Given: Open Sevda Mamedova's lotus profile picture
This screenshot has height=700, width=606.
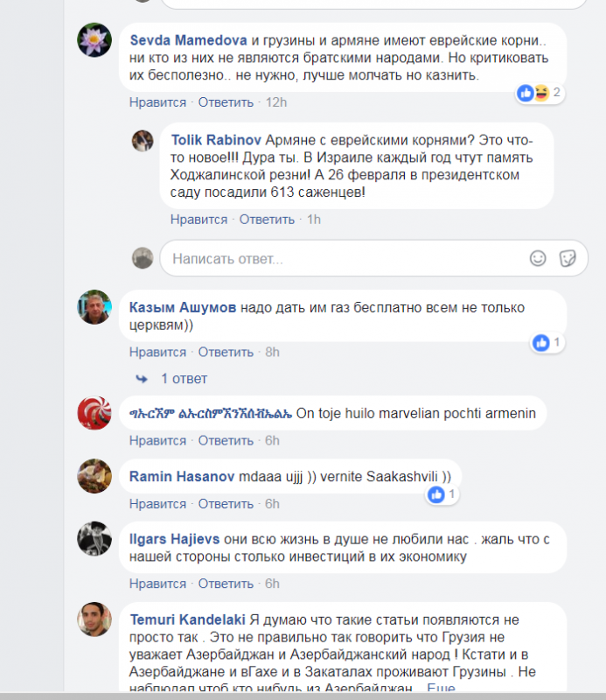Looking at the screenshot, I should pyautogui.click(x=94, y=39).
